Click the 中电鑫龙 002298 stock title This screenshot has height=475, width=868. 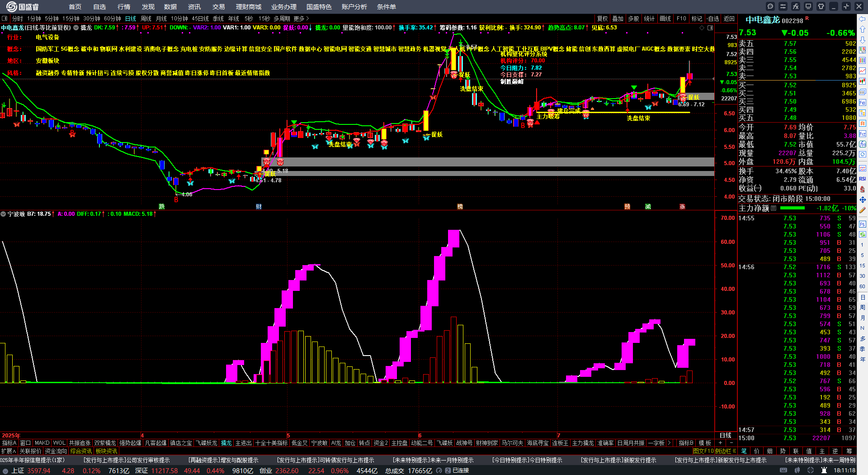point(774,20)
